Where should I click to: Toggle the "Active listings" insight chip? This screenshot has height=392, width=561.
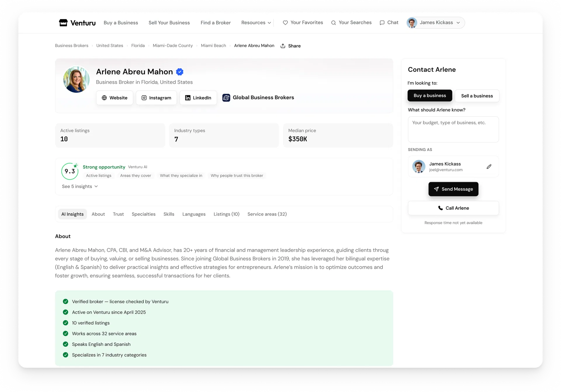98,176
